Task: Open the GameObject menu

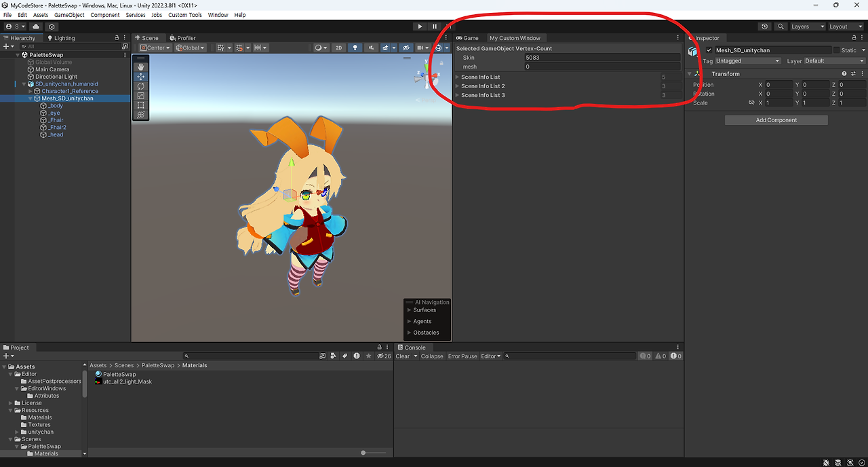Action: click(x=69, y=15)
